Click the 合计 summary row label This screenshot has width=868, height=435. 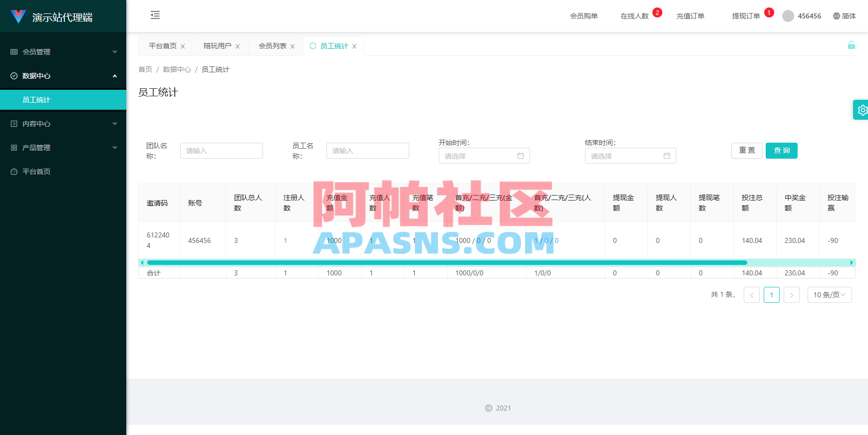coord(154,273)
